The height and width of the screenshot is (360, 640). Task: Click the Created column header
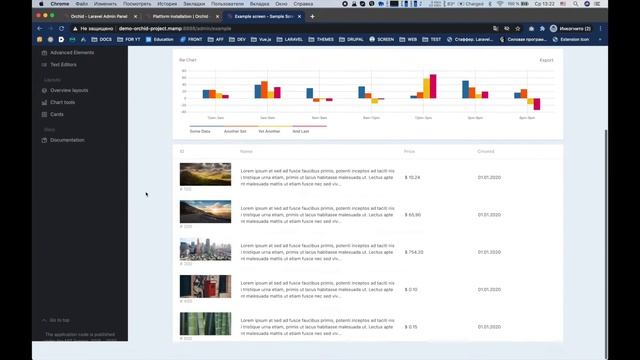[x=486, y=151]
